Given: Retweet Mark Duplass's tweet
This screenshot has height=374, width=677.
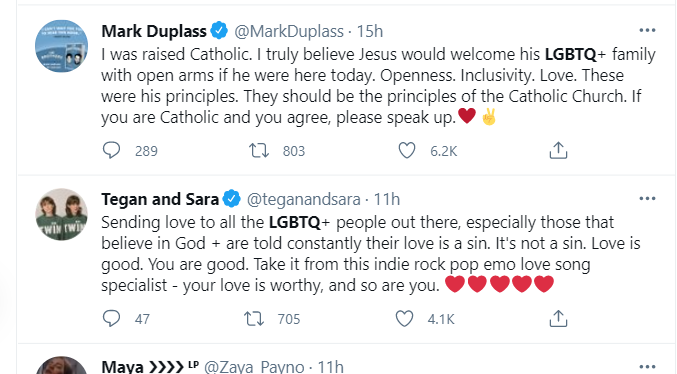Looking at the screenshot, I should point(259,150).
